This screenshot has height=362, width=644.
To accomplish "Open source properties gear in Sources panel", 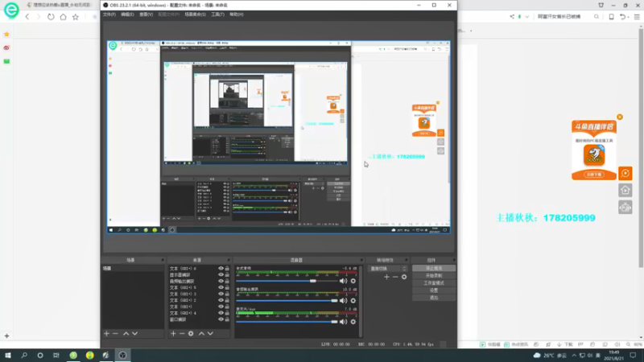I will (x=191, y=334).
